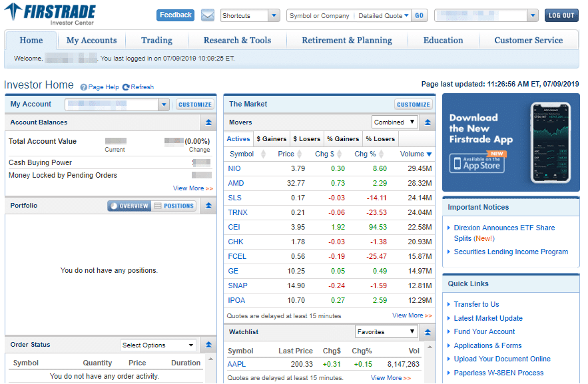Click View More under Account Balances
The width and height of the screenshot is (588, 384).
pos(192,188)
